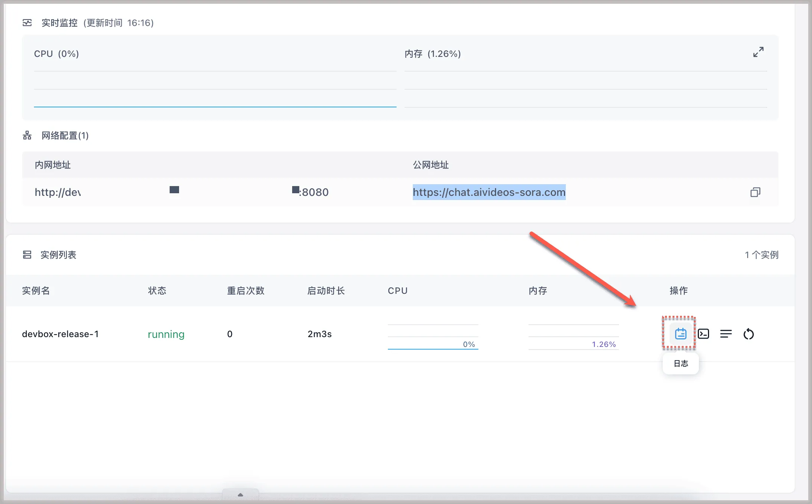
Task: Click the green running status text
Action: [x=166, y=334]
